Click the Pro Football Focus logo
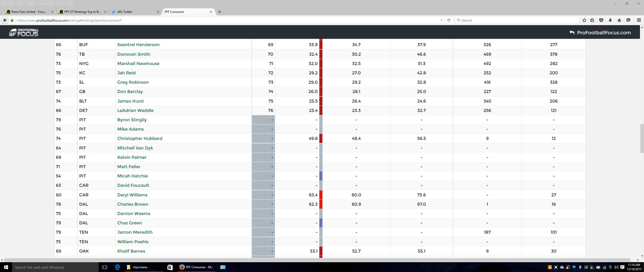Viewport: 644px width, 272px height. [24, 33]
